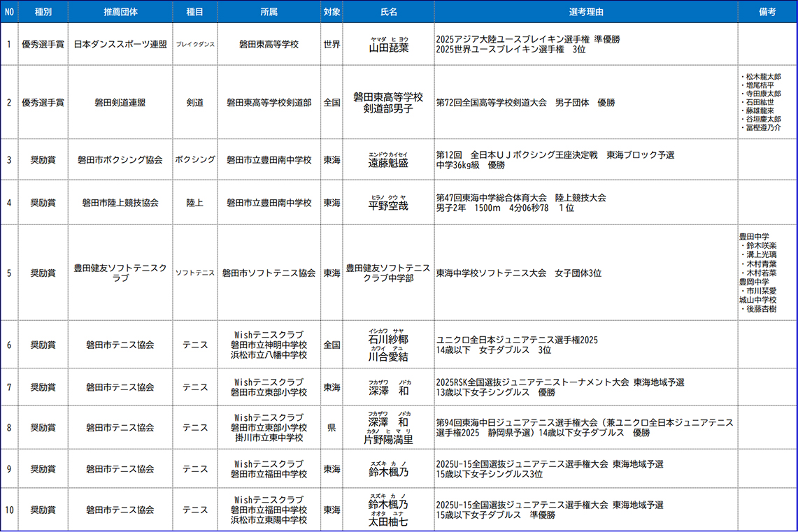
Task: Click the 選考理由 column header
Action: (x=585, y=13)
